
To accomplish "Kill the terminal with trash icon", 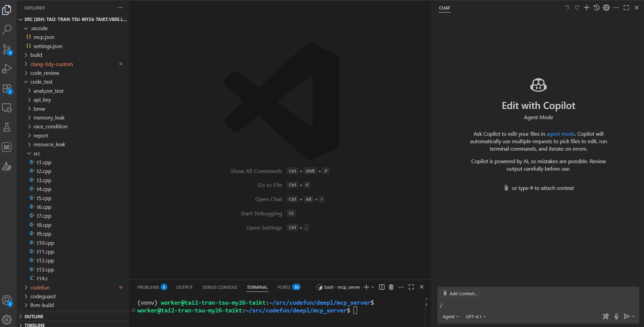I will click(x=391, y=287).
